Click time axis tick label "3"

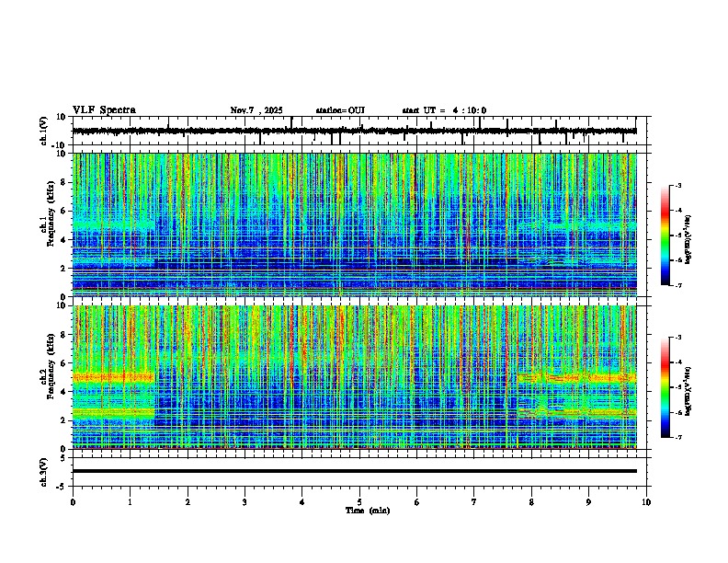(245, 502)
